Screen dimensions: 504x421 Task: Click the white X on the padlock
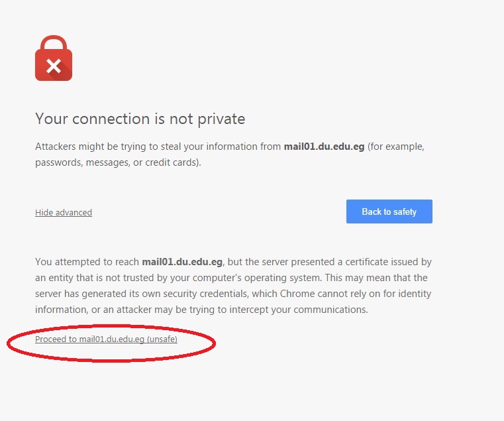pos(54,66)
